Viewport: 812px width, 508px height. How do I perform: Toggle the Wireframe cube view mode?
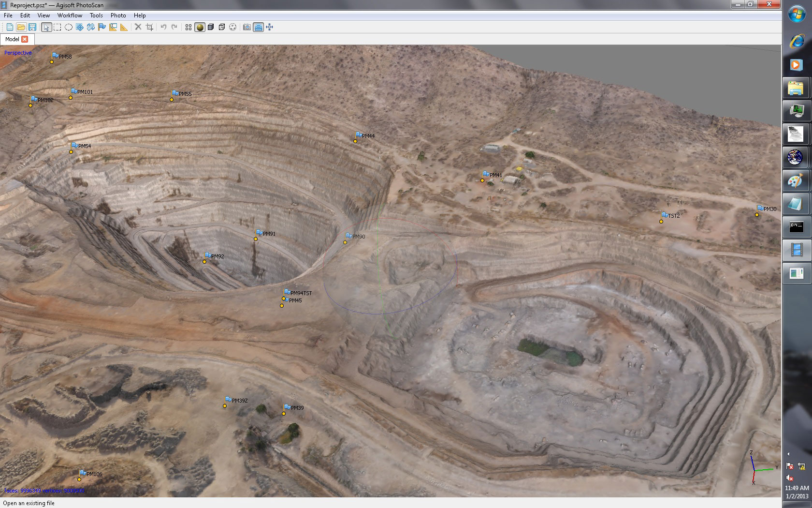point(222,27)
